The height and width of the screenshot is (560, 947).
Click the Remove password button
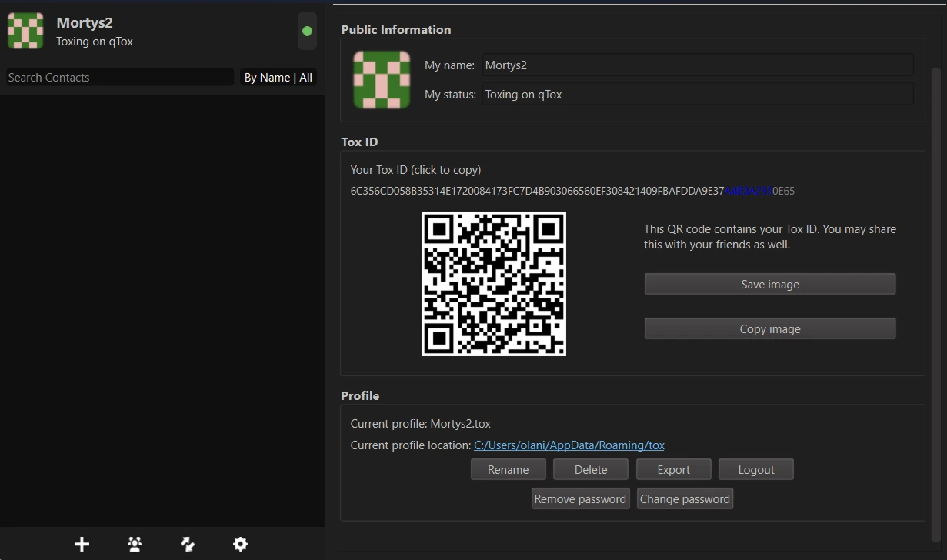(x=580, y=499)
